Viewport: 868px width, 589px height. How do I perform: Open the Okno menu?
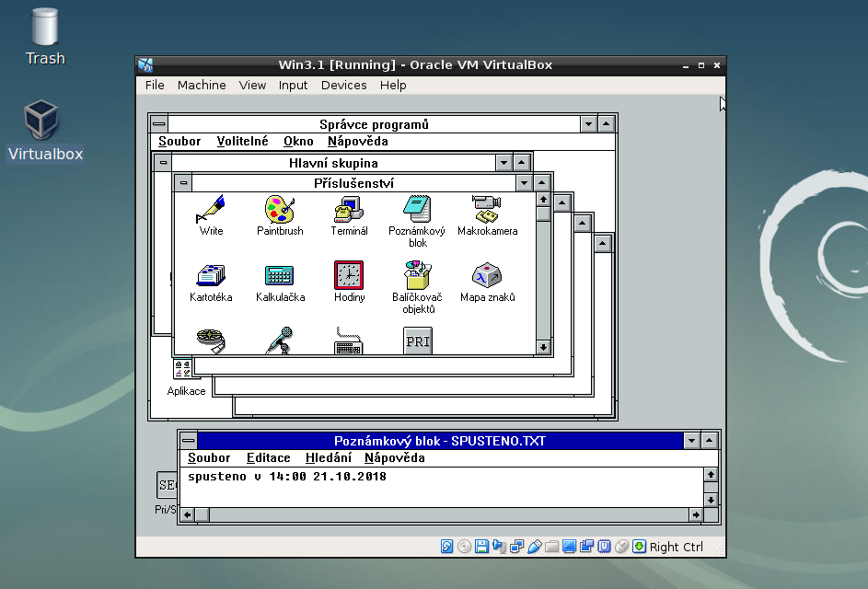(x=298, y=142)
